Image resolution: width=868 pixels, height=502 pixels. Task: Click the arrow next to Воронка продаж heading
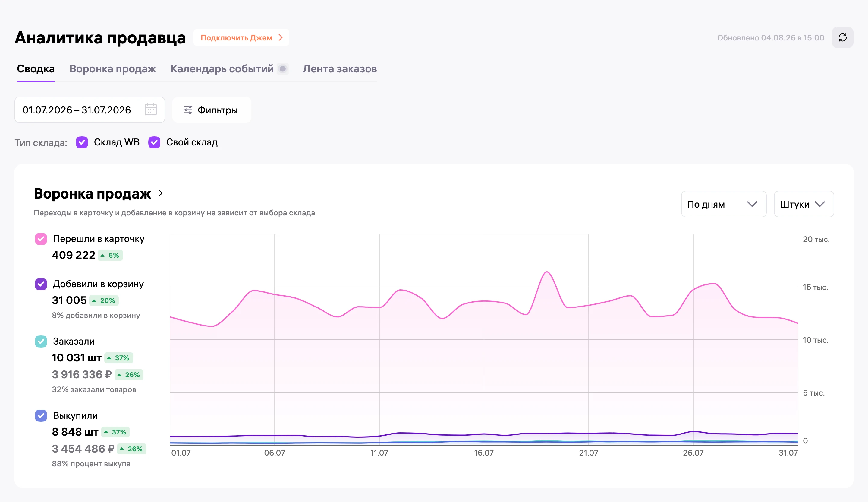coord(161,193)
